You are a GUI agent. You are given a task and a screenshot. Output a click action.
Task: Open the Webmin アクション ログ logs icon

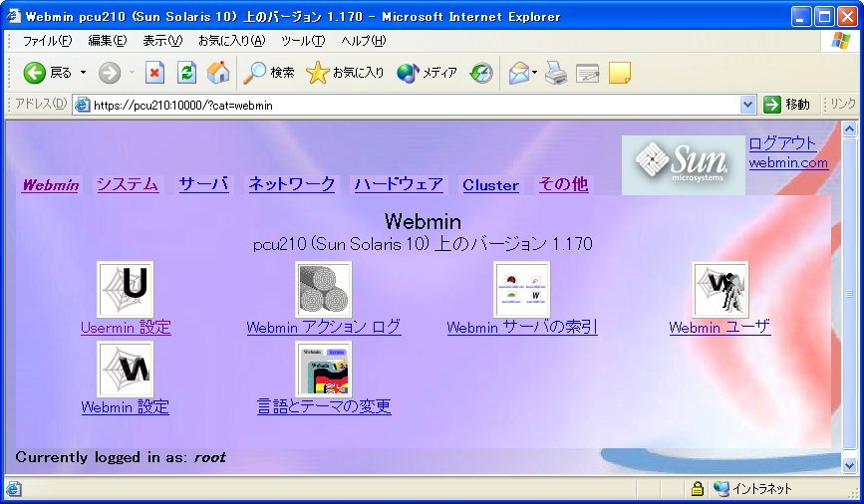[x=324, y=289]
